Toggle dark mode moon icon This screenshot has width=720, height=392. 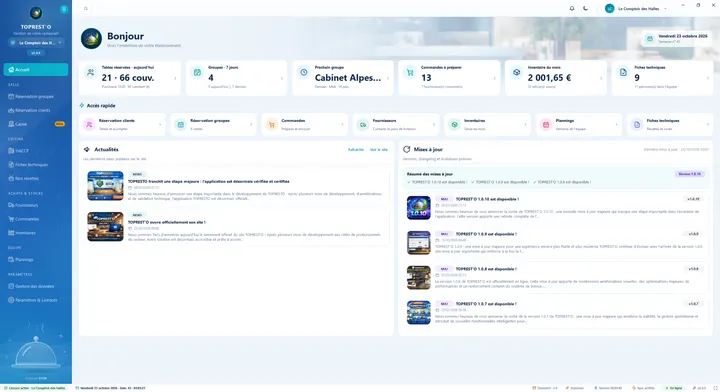(585, 8)
